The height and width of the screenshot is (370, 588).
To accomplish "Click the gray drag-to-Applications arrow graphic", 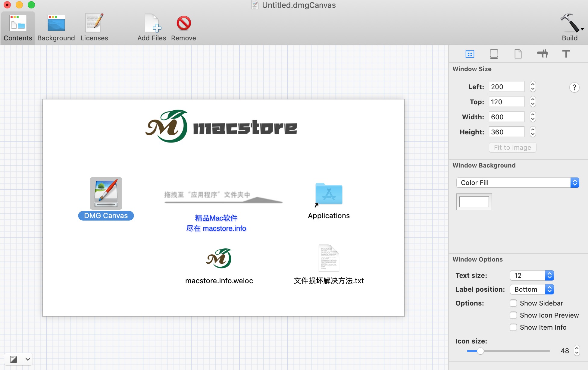I will coord(223,197).
